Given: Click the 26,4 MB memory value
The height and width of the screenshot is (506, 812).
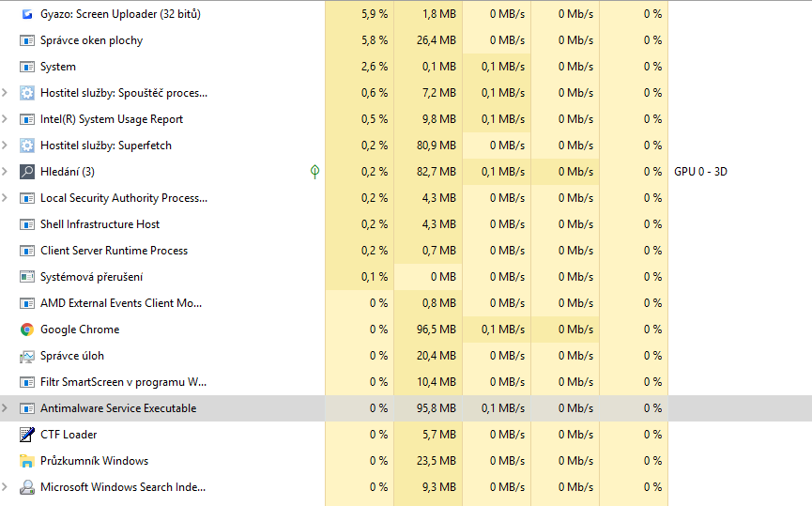Looking at the screenshot, I should [x=436, y=40].
